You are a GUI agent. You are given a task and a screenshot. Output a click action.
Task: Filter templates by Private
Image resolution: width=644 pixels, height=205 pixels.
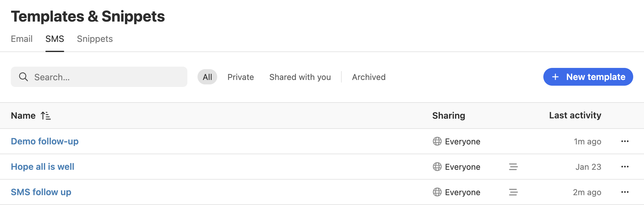241,77
